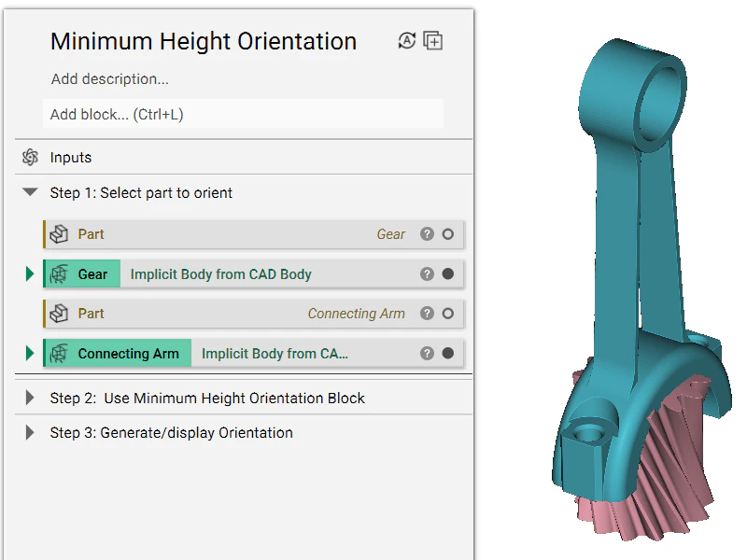Expand Step 2 Minimum Height Orientation Block
The width and height of the screenshot is (747, 560).
point(30,398)
